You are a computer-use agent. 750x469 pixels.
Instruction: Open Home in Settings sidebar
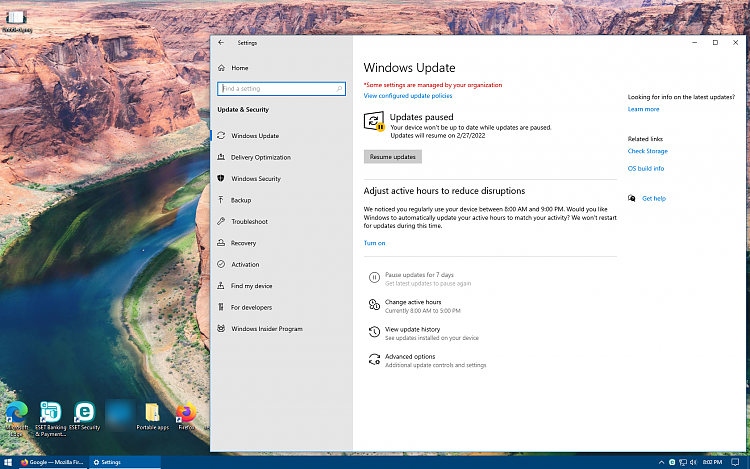(x=240, y=68)
